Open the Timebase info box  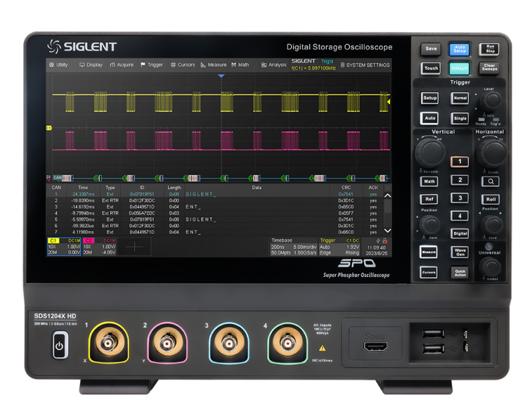294,246
